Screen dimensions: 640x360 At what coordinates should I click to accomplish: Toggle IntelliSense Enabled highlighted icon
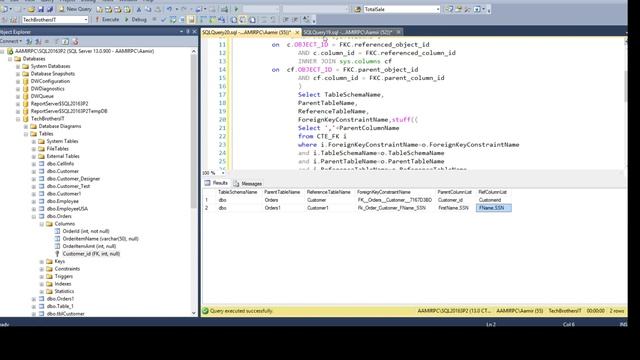(x=191, y=19)
